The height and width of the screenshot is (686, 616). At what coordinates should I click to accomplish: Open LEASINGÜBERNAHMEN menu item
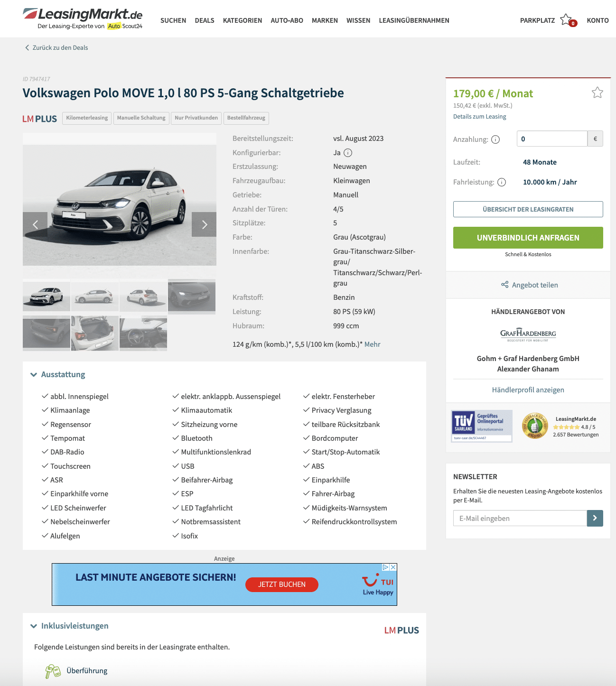pos(414,20)
